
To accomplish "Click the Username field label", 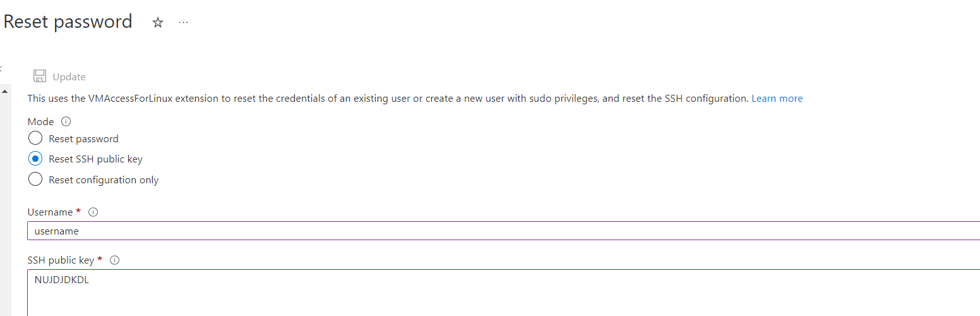I will [51, 212].
